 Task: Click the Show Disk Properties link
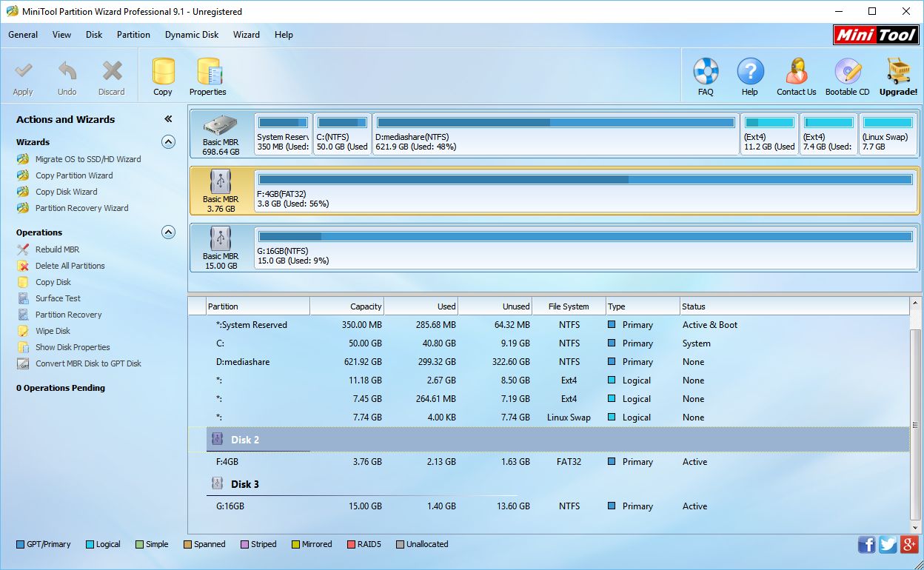(73, 347)
